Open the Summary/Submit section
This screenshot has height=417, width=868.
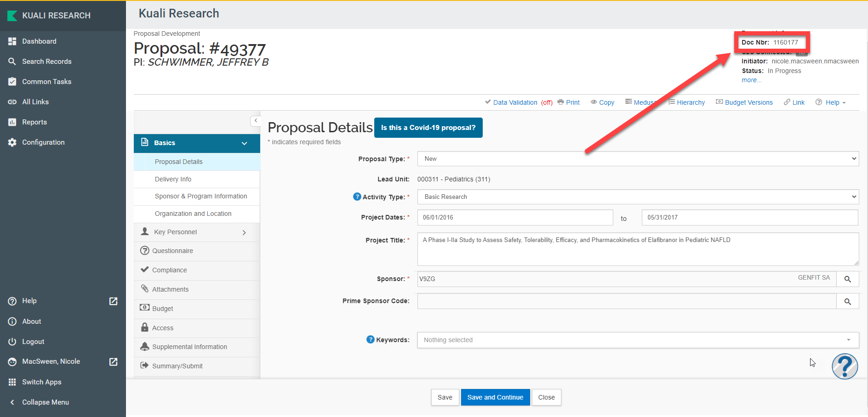coord(177,366)
